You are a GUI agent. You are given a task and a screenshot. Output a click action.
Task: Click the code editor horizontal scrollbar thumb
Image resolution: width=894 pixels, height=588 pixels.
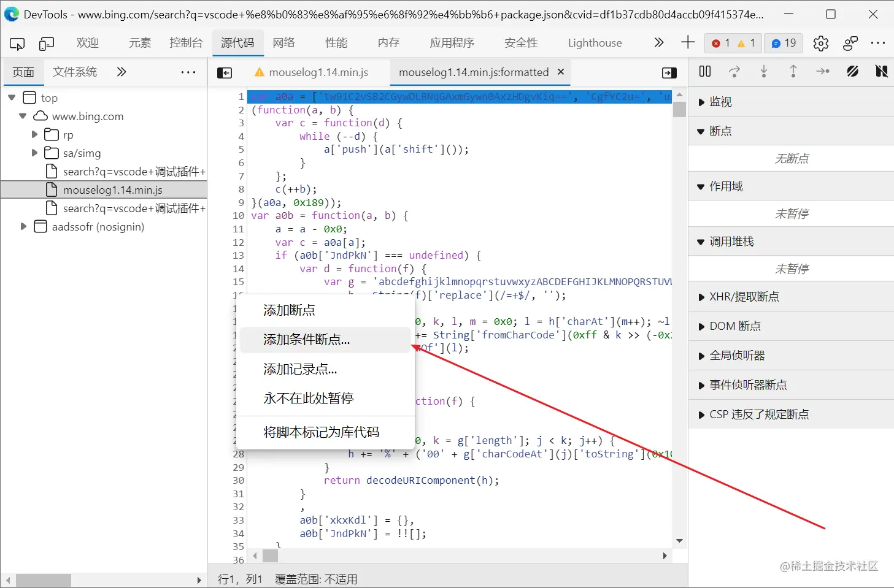coord(271,556)
